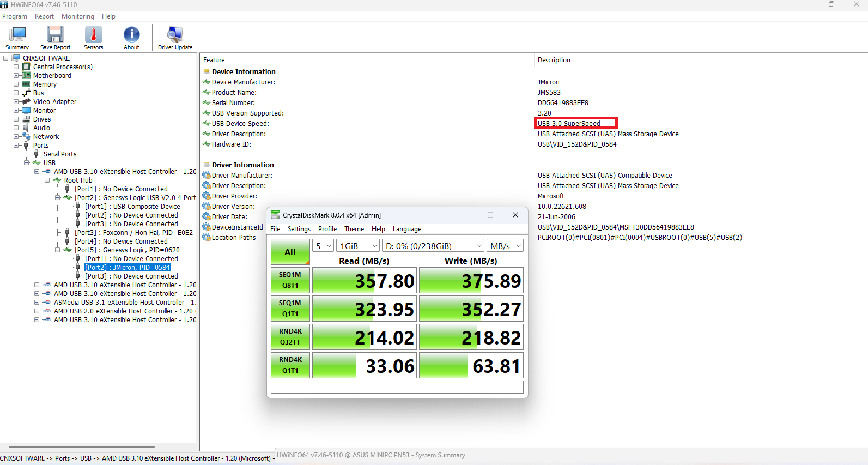
Task: Select the Drives tree node
Action: 42,119
